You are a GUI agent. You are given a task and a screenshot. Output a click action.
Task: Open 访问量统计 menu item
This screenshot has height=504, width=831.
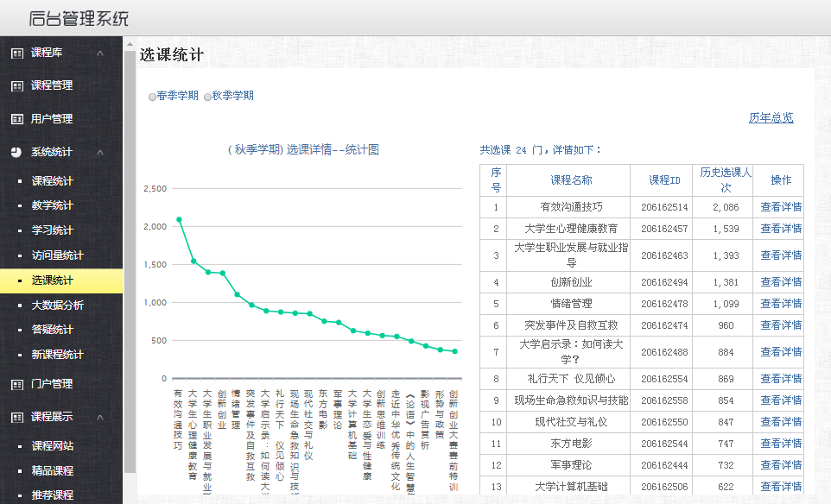point(57,255)
